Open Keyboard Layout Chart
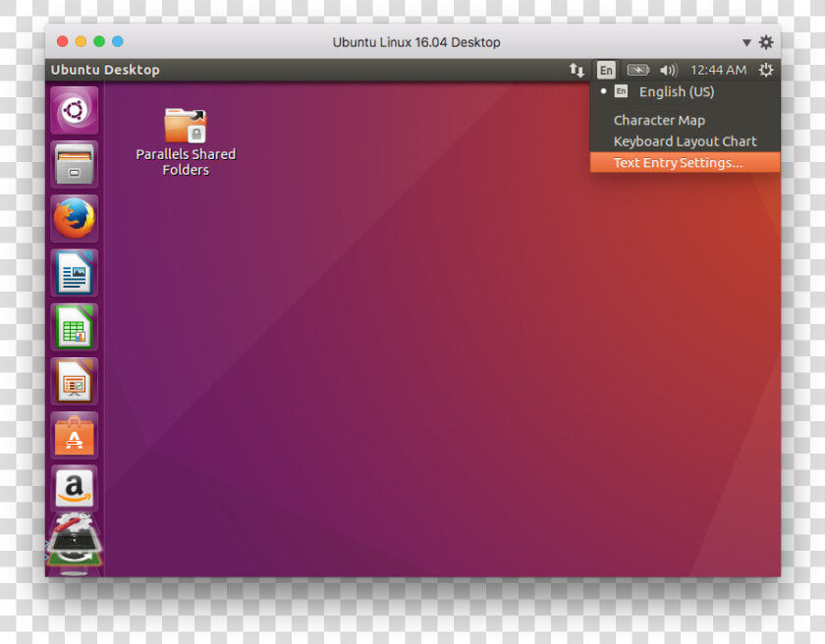 tap(686, 141)
